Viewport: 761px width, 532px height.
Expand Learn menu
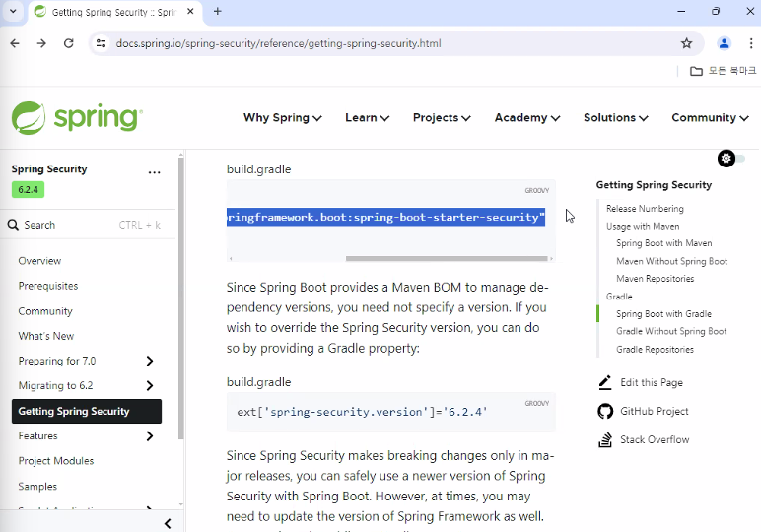[367, 118]
